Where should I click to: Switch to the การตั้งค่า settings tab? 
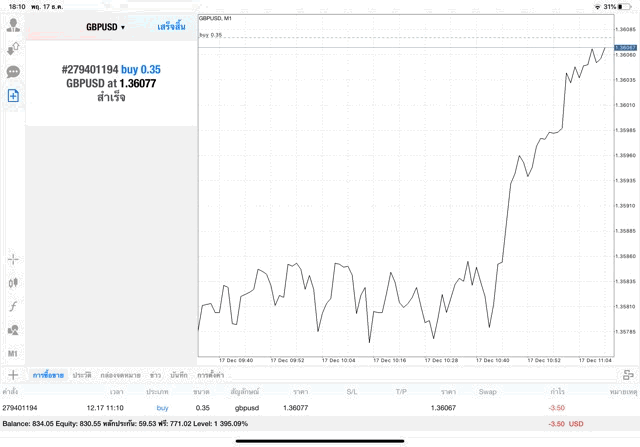coord(211,375)
